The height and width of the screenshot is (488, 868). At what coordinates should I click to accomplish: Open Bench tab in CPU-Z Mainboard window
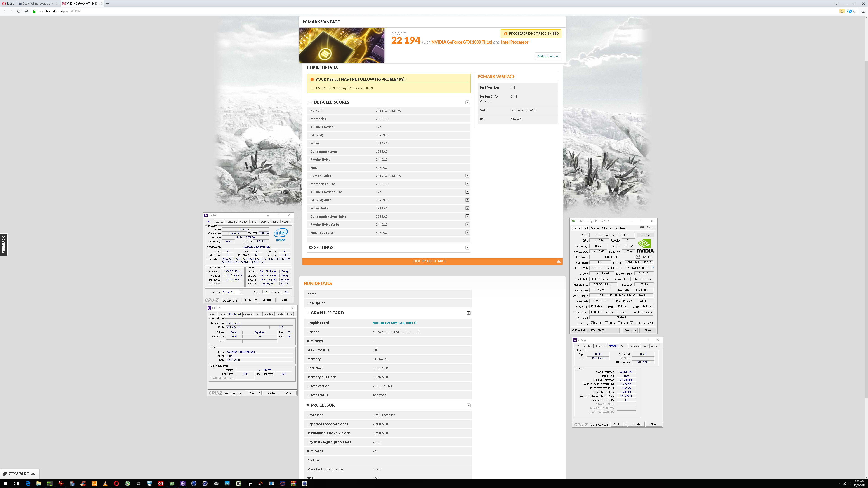pyautogui.click(x=279, y=314)
